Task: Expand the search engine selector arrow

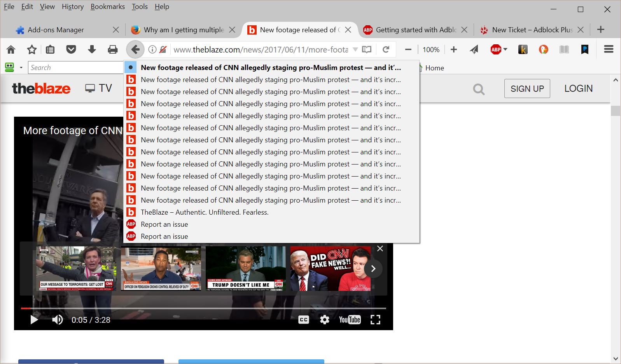Action: tap(21, 68)
